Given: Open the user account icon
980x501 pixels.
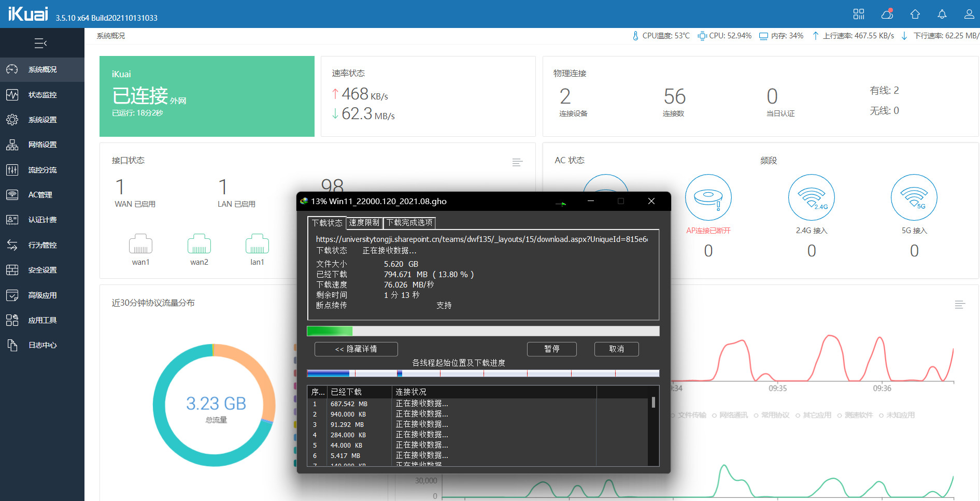Looking at the screenshot, I should coord(969,14).
